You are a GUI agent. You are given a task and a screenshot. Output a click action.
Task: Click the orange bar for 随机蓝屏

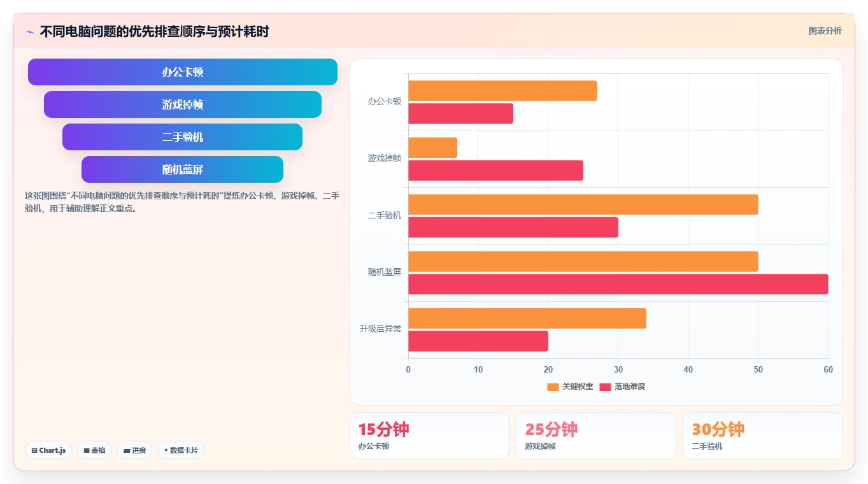(583, 261)
